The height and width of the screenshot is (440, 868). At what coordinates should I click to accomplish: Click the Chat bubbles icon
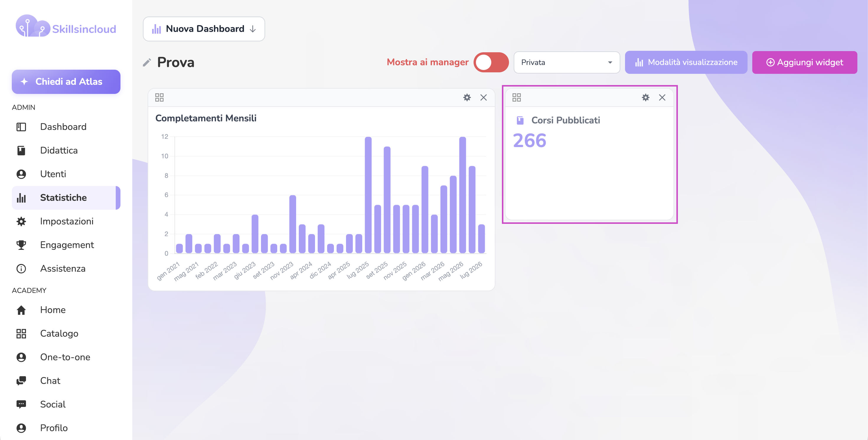tap(21, 381)
